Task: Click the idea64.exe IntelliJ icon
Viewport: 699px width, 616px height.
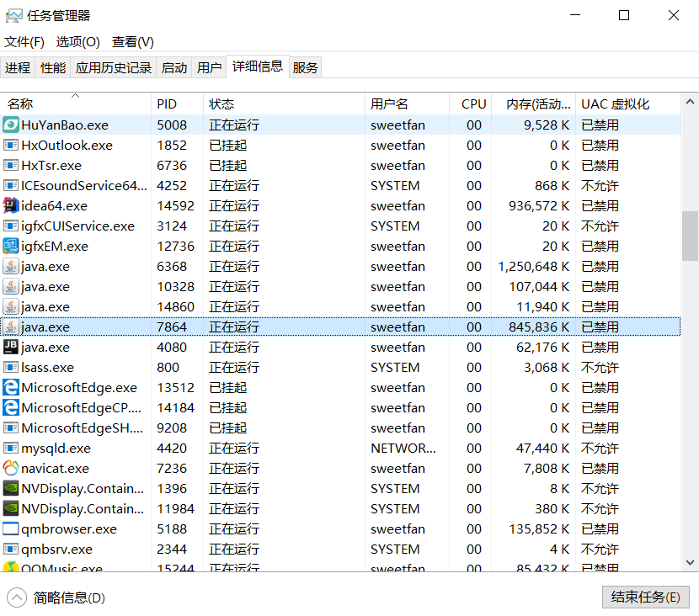Action: [11, 206]
